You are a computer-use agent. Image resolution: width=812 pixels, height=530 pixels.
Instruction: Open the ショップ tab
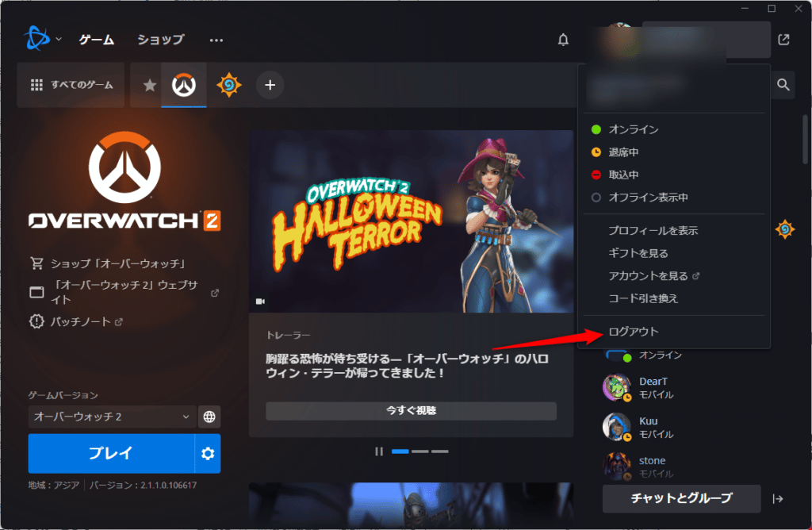pos(160,40)
